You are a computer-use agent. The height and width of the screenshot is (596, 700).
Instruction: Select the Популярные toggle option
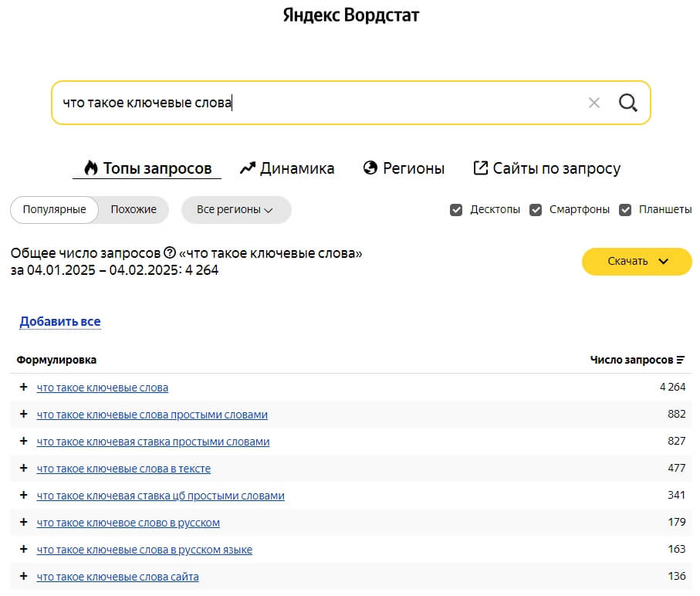coord(54,210)
